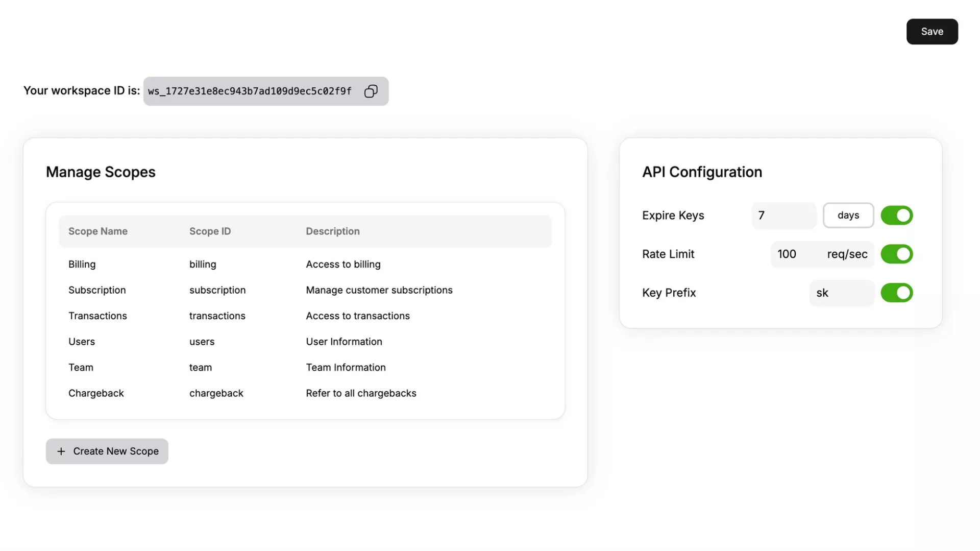980x551 pixels.
Task: Select the Users scope row
Action: pos(305,342)
